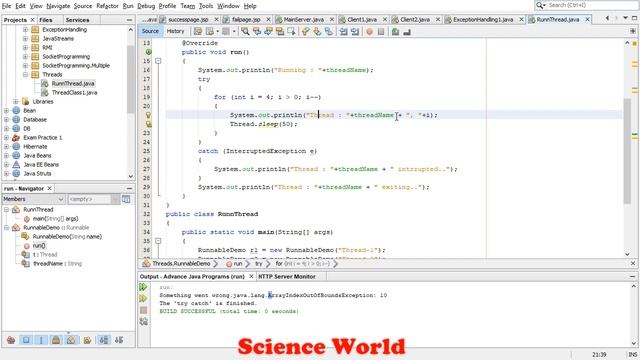
Task: Toggle bookmark on current line
Action: point(329,31)
